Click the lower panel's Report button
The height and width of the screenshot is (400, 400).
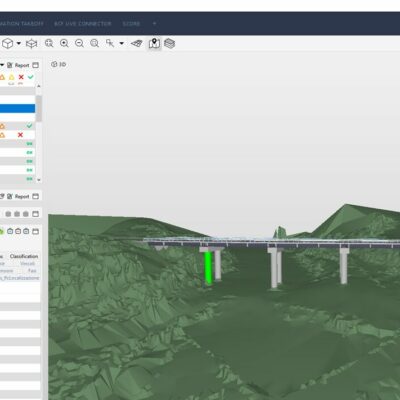(18, 197)
